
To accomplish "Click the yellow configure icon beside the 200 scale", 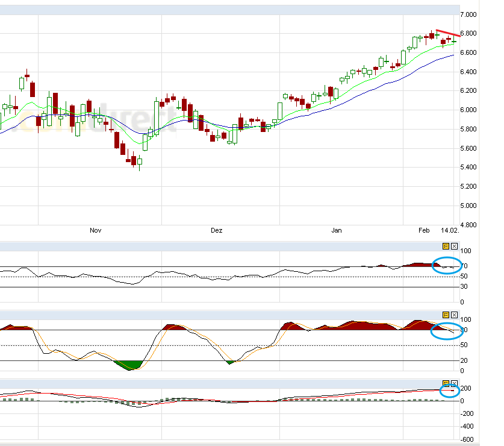I will (446, 382).
